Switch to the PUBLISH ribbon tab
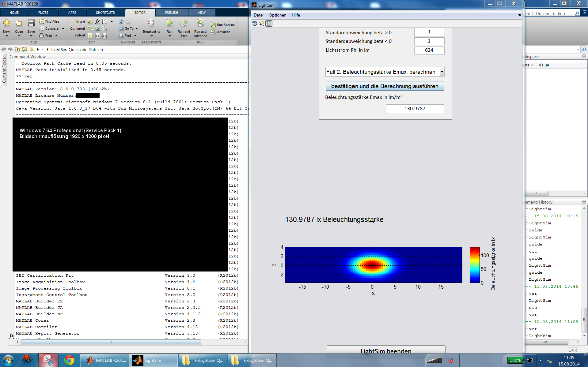This screenshot has width=588, height=367. tap(171, 13)
